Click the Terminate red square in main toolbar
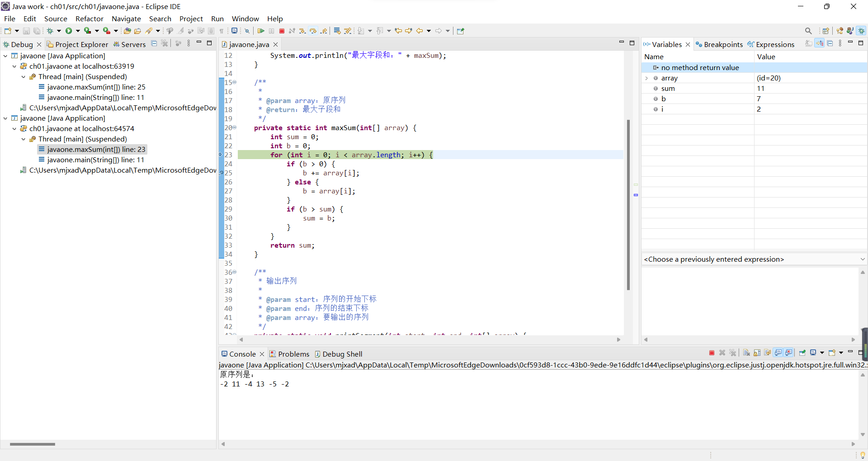 [x=282, y=31]
